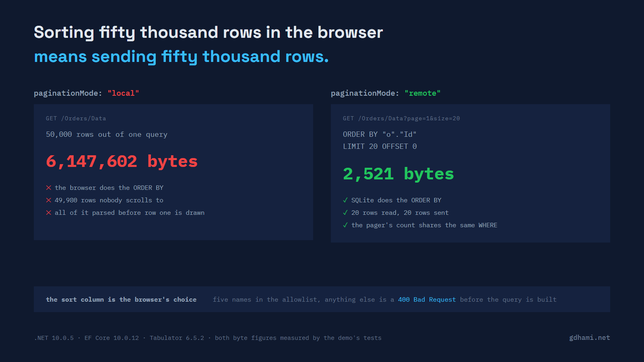Click "all of it parsed before row one is drawn"
The width and height of the screenshot is (644, 362).
(x=130, y=213)
